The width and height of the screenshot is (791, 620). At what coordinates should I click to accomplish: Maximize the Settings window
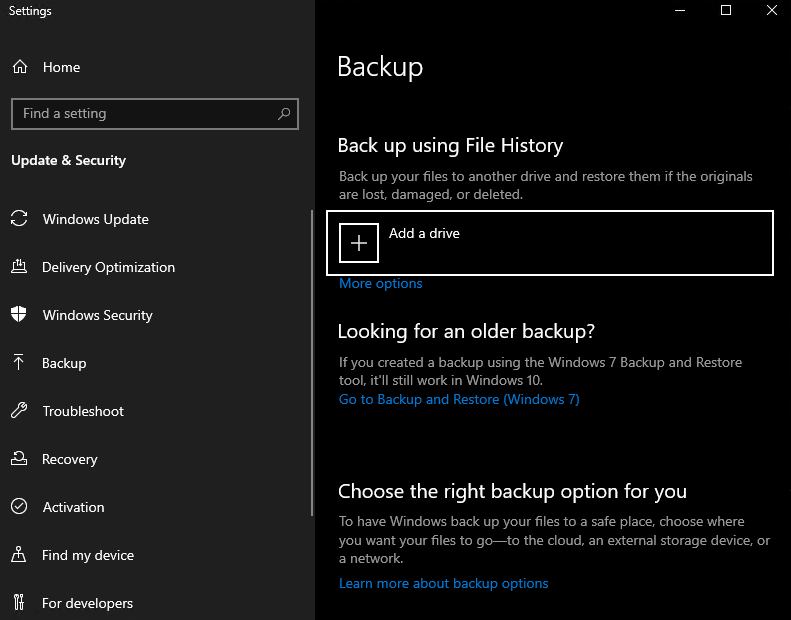[x=725, y=11]
